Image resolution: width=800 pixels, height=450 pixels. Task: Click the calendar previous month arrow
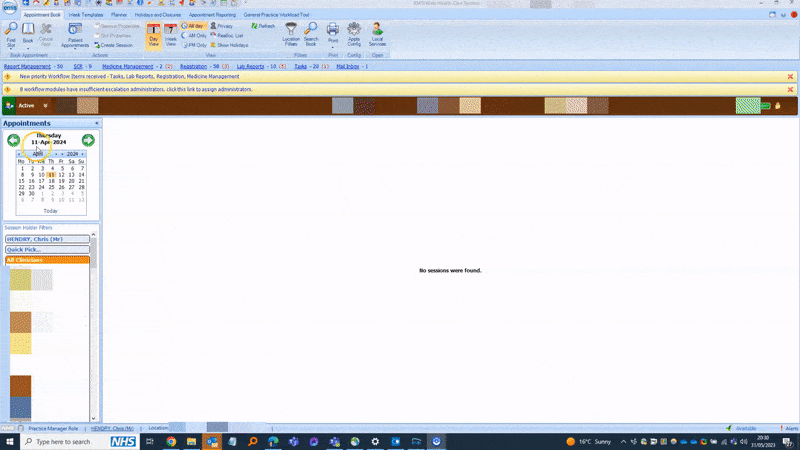[x=19, y=154]
